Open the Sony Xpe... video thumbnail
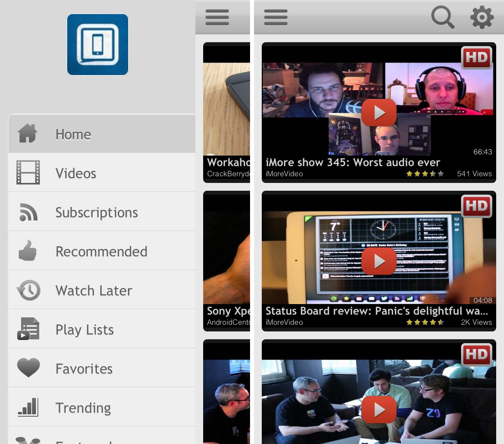 [x=227, y=258]
